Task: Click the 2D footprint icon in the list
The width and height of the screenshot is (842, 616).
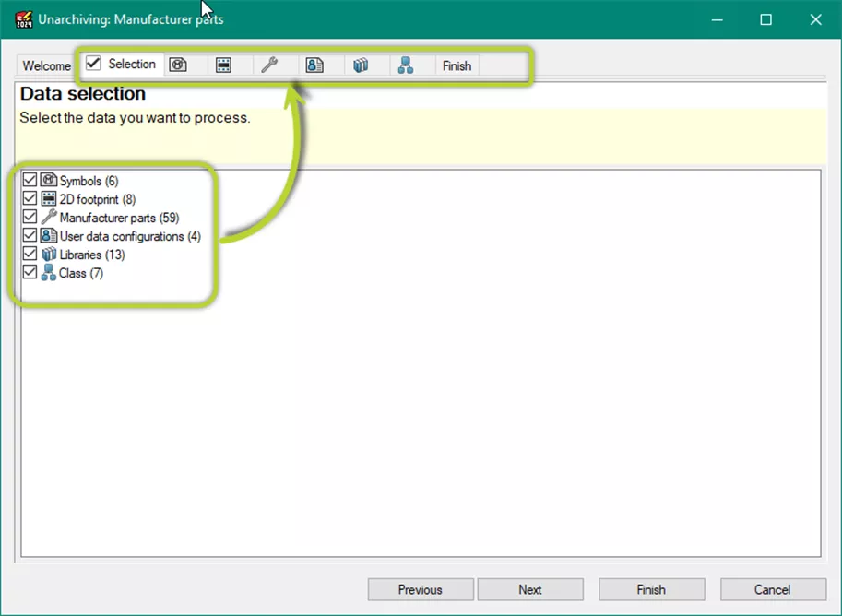Action: [x=46, y=198]
